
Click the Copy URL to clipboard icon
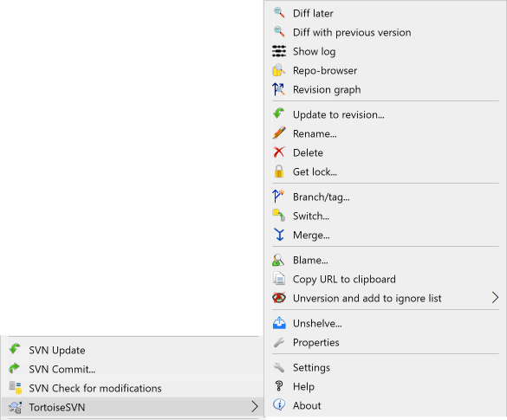pos(279,279)
